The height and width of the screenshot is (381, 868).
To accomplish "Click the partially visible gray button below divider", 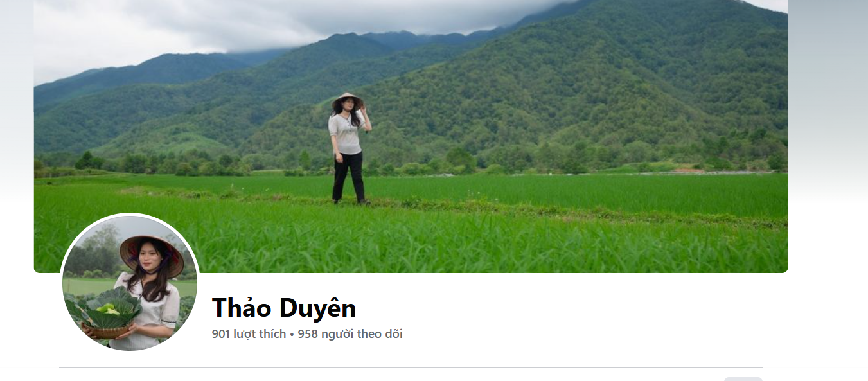I will (743, 379).
